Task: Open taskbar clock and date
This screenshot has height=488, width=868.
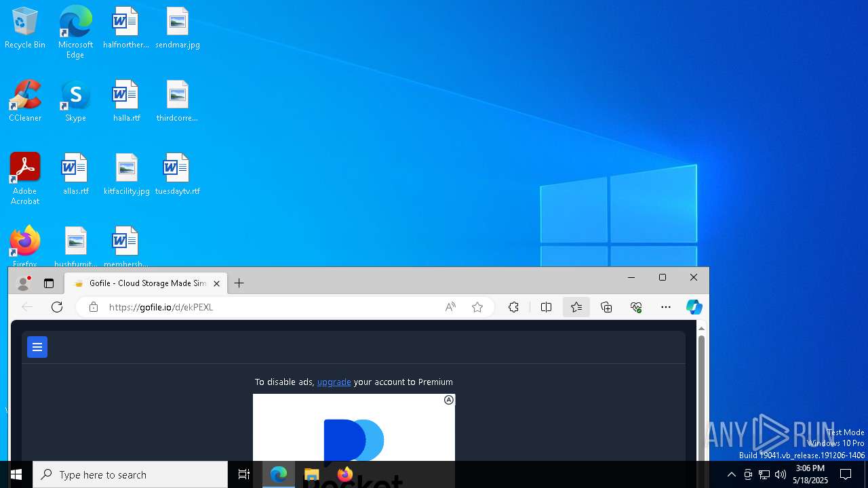Action: pos(811,474)
